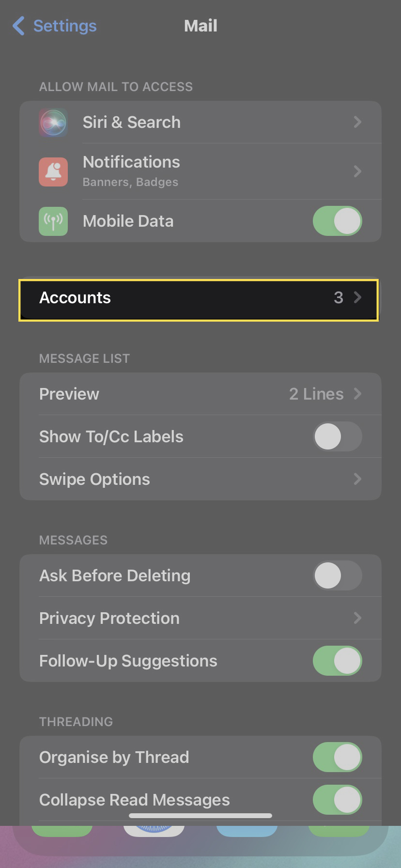This screenshot has width=401, height=868.
Task: Tap the home indicator bar
Action: tap(200, 816)
